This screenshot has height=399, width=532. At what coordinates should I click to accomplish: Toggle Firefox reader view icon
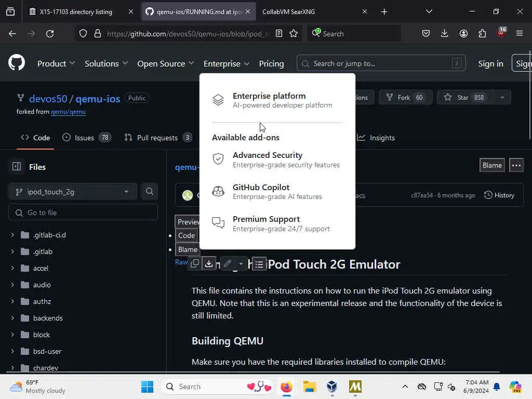tap(279, 33)
